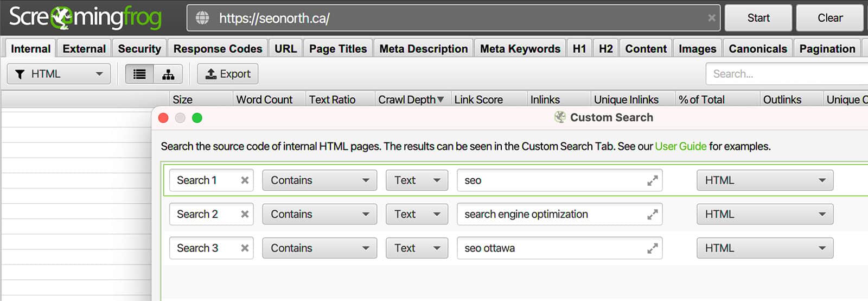The height and width of the screenshot is (301, 868).
Task: Remove Search 2 with its x icon
Action: (245, 214)
